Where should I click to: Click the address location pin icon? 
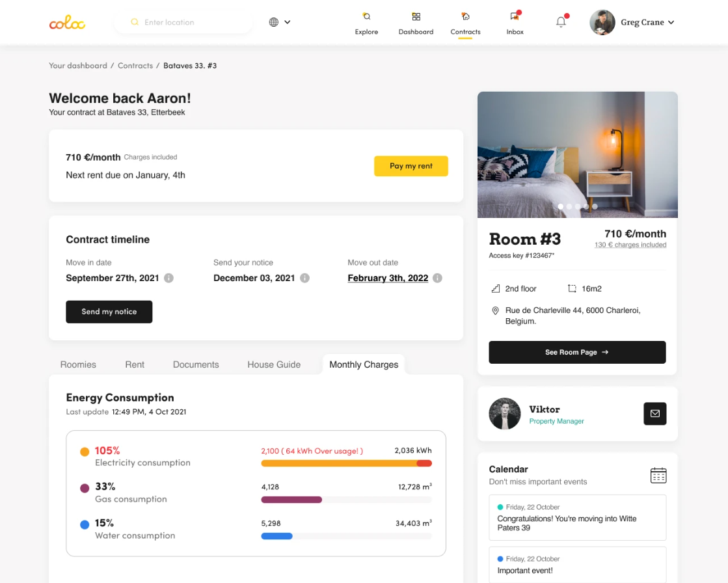(x=495, y=310)
